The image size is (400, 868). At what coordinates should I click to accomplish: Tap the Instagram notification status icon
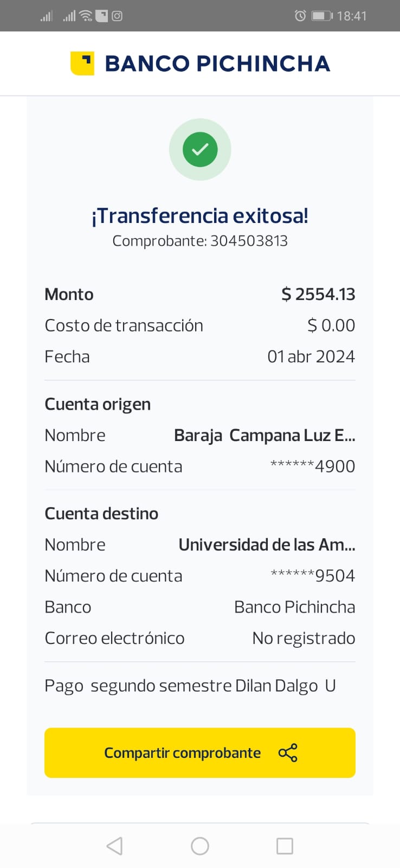tap(117, 16)
